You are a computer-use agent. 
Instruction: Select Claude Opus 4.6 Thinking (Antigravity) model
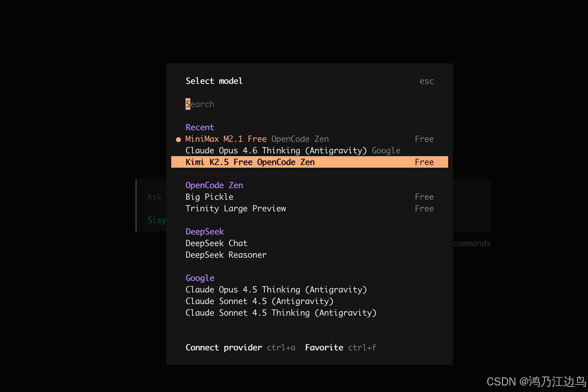309,151
